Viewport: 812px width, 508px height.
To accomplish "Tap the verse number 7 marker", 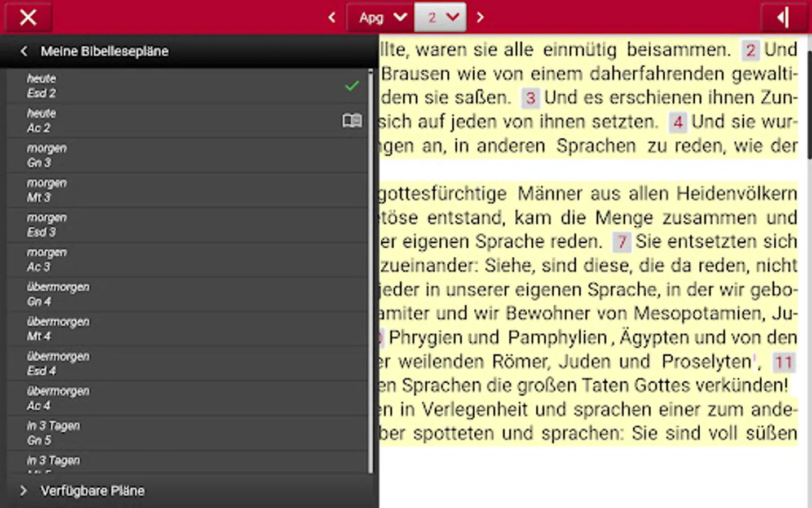I will [621, 242].
